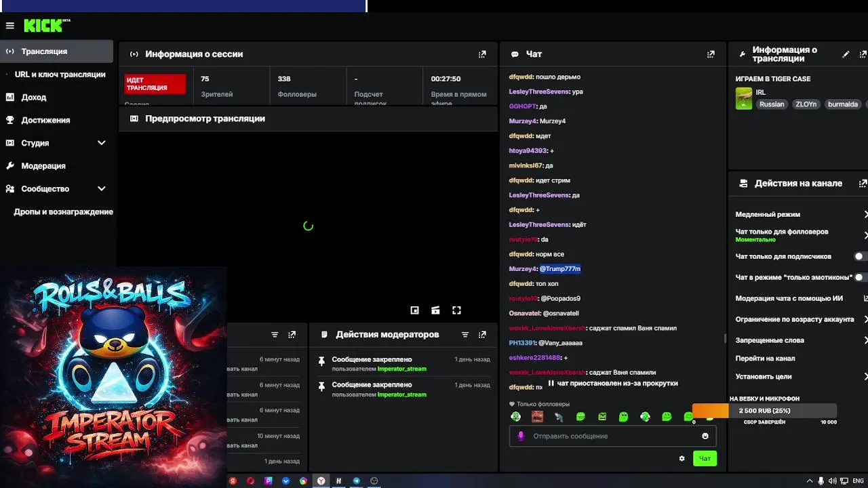
Task: Open the red Yandex icon in taskbar
Action: pyautogui.click(x=233, y=481)
